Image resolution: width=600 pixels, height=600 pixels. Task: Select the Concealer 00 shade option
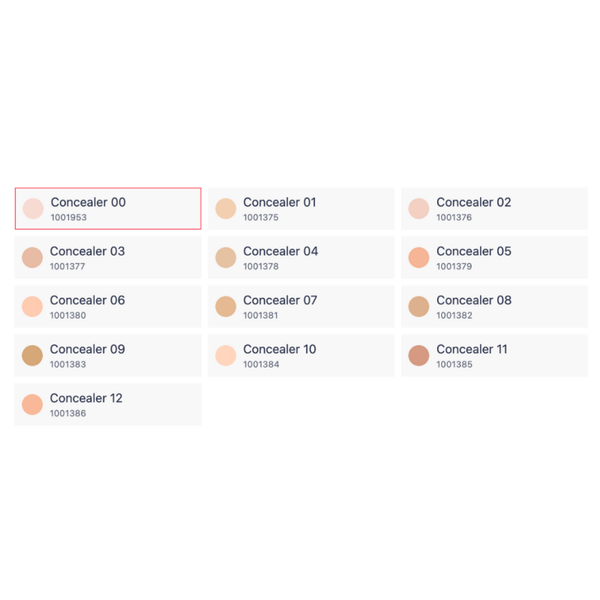pos(108,209)
